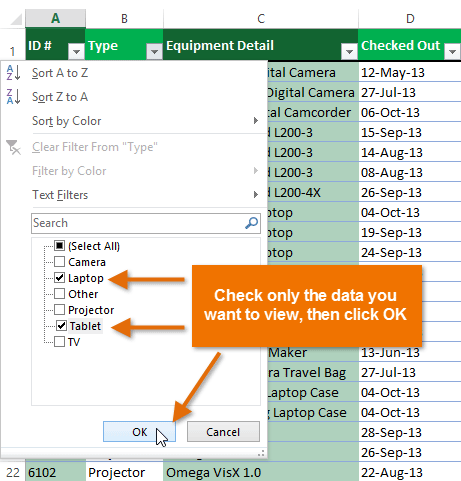Click the L200-4X equipment cell
This screenshot has width=461, height=481.
click(313, 192)
